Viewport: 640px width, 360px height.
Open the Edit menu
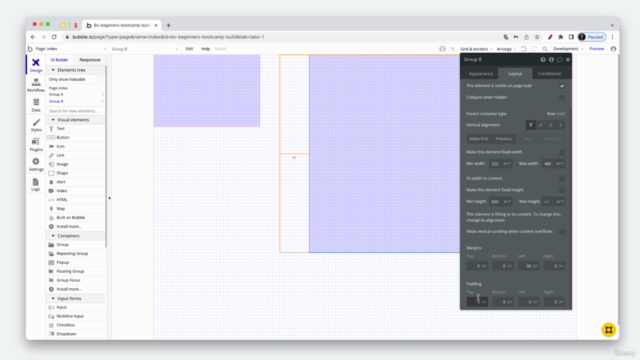[189, 49]
